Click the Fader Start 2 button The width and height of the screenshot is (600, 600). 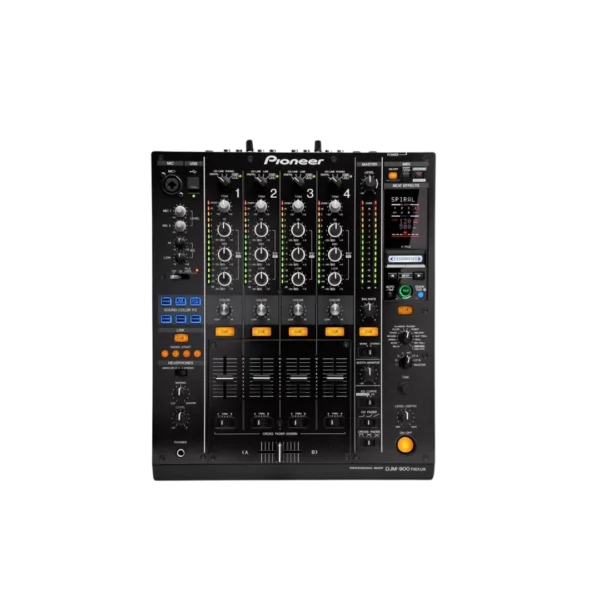(176, 354)
